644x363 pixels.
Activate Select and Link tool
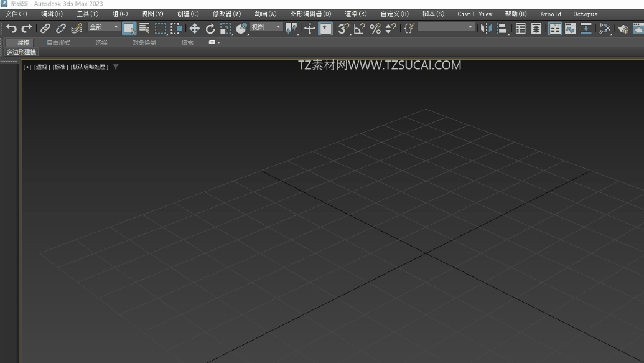click(45, 29)
